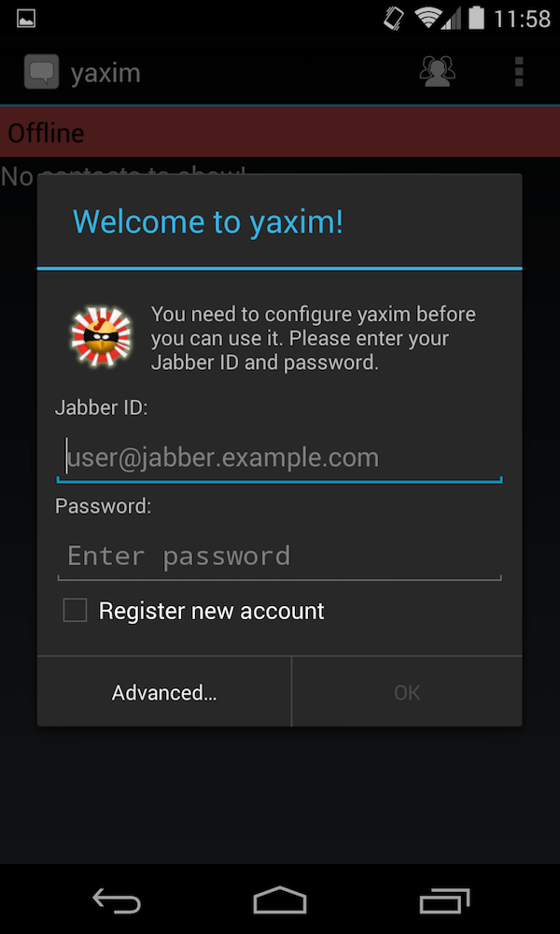Viewport: 560px width, 934px height.
Task: Tap the 11:58 clock in status bar
Action: (522, 19)
